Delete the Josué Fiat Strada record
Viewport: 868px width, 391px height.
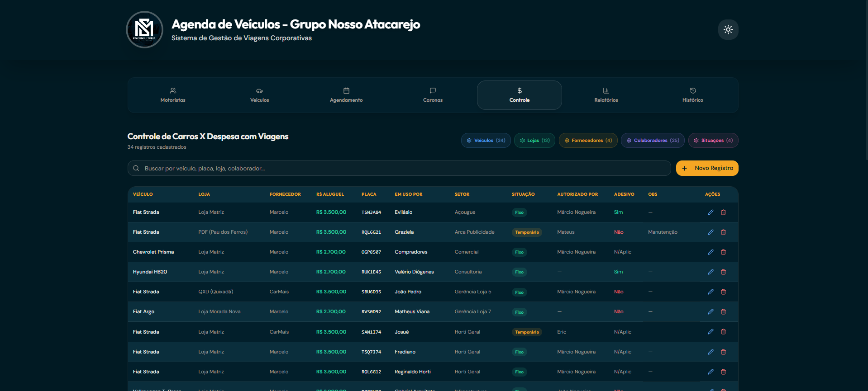pyautogui.click(x=723, y=332)
